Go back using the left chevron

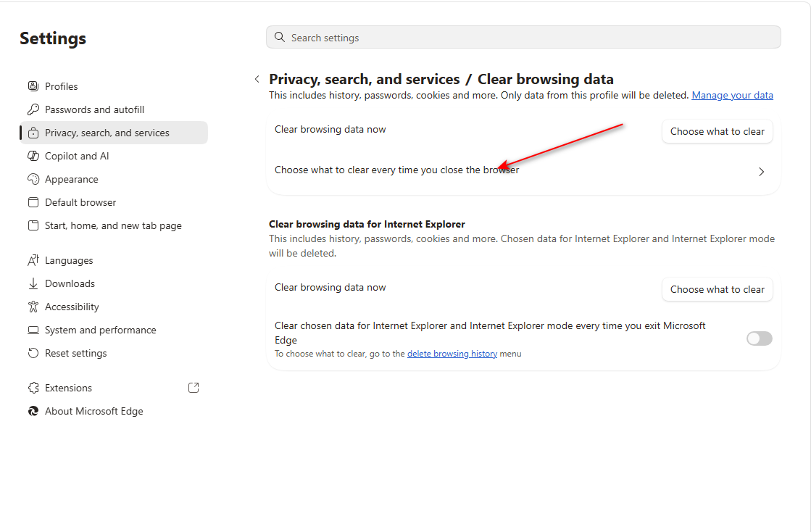[257, 79]
